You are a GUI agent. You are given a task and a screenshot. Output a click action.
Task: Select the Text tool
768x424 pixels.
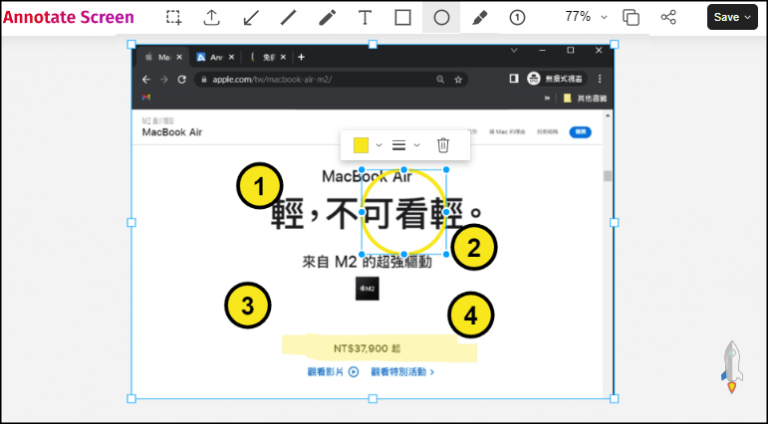coord(365,18)
